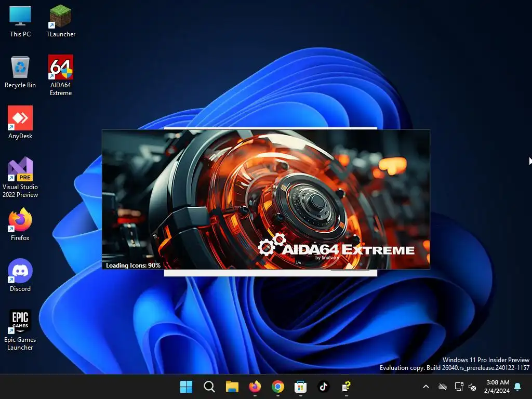
Task: Switch to Google Chrome in the taskbar
Action: point(277,387)
